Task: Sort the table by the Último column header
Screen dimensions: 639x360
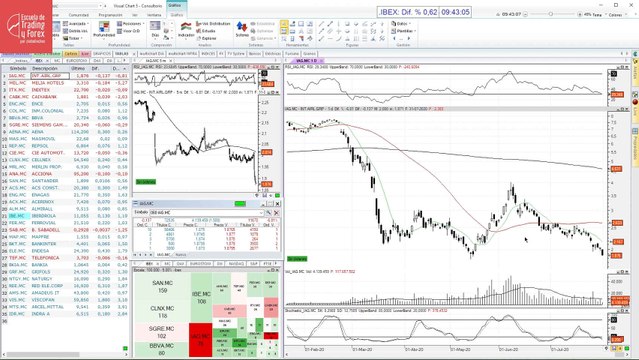Action: pos(78,68)
